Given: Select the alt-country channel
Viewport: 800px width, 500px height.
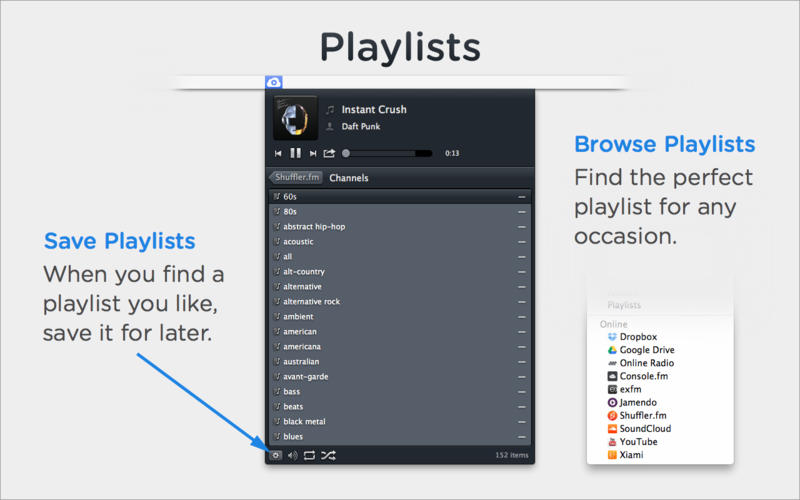Looking at the screenshot, I should pyautogui.click(x=400, y=271).
